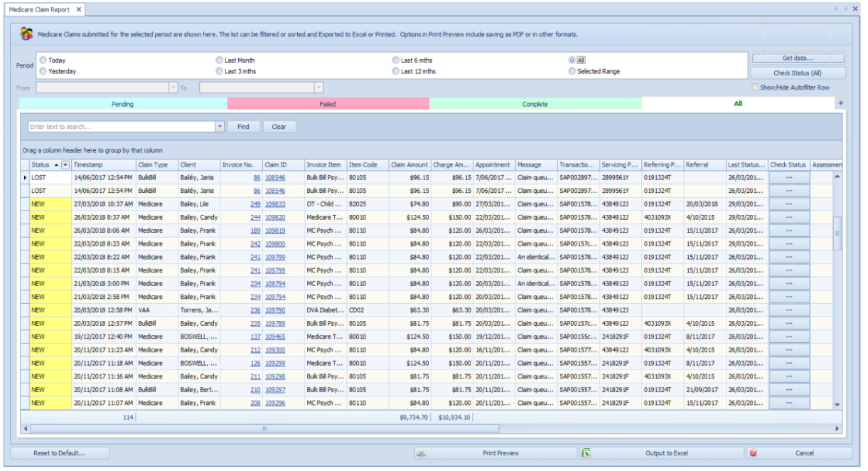Select the Today period radio button
This screenshot has height=471, width=868.
43,60
